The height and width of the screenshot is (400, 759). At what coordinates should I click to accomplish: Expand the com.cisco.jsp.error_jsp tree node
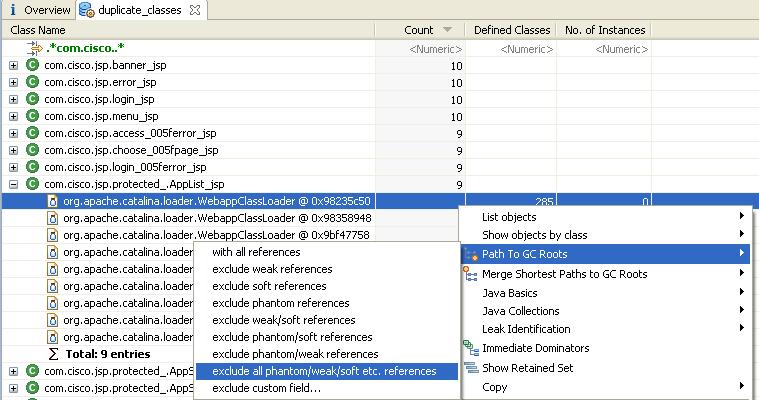[x=13, y=83]
